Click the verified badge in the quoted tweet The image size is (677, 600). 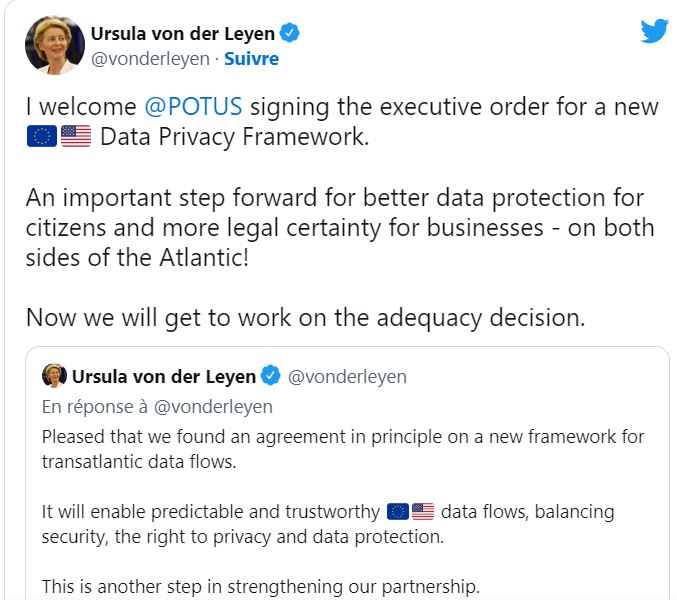pyautogui.click(x=271, y=375)
